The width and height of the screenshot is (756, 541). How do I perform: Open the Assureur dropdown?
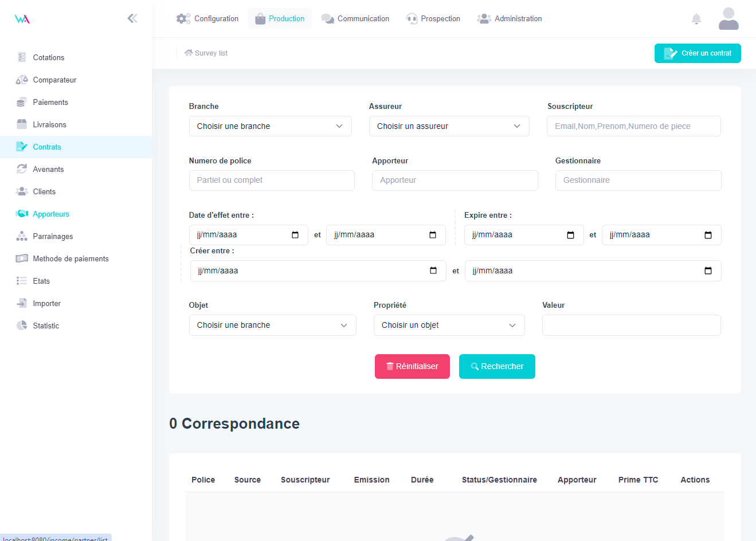coord(449,126)
